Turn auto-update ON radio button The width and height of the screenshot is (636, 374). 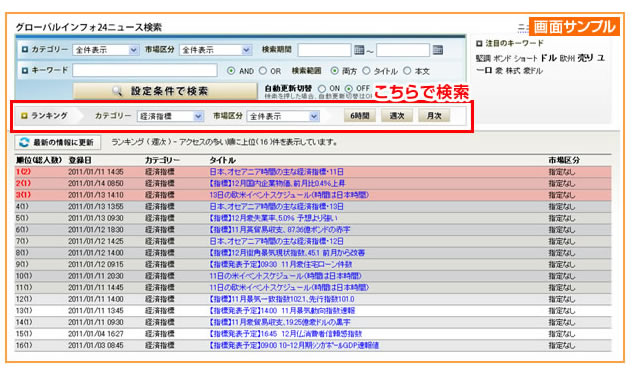[322, 88]
